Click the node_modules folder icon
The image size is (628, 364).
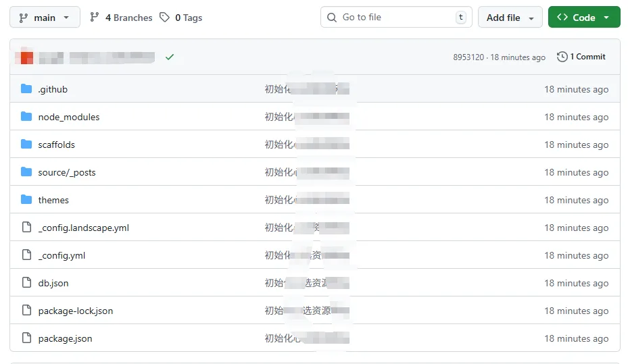(26, 117)
